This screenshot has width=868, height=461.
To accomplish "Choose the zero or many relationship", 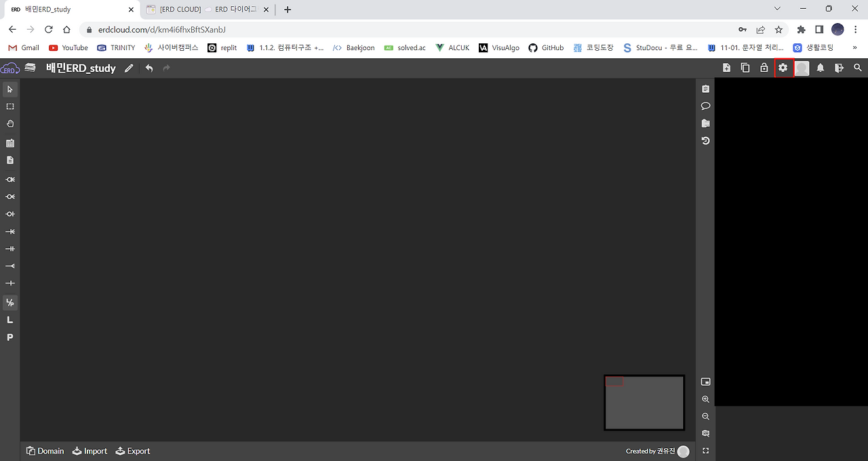I will (10, 197).
